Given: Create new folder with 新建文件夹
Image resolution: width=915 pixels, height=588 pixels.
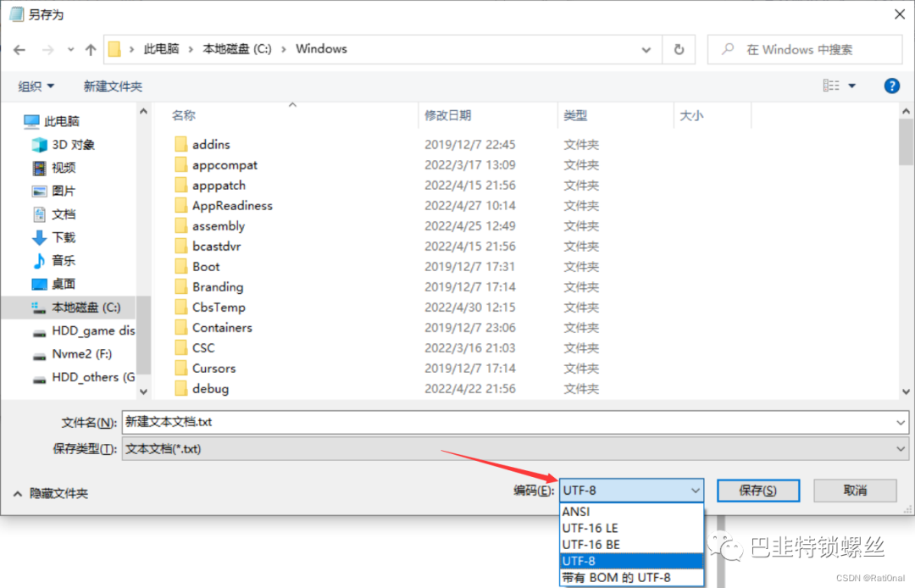Looking at the screenshot, I should click(x=113, y=86).
